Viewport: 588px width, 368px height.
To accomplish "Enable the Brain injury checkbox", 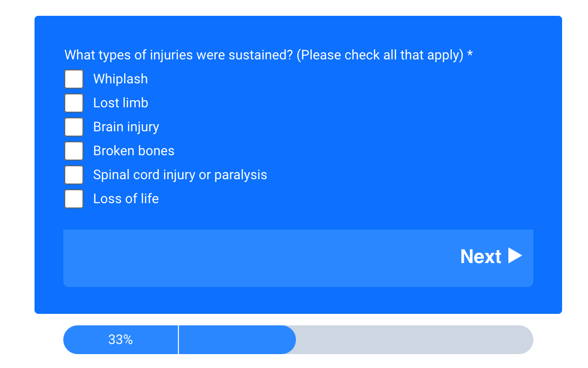I will click(x=74, y=127).
